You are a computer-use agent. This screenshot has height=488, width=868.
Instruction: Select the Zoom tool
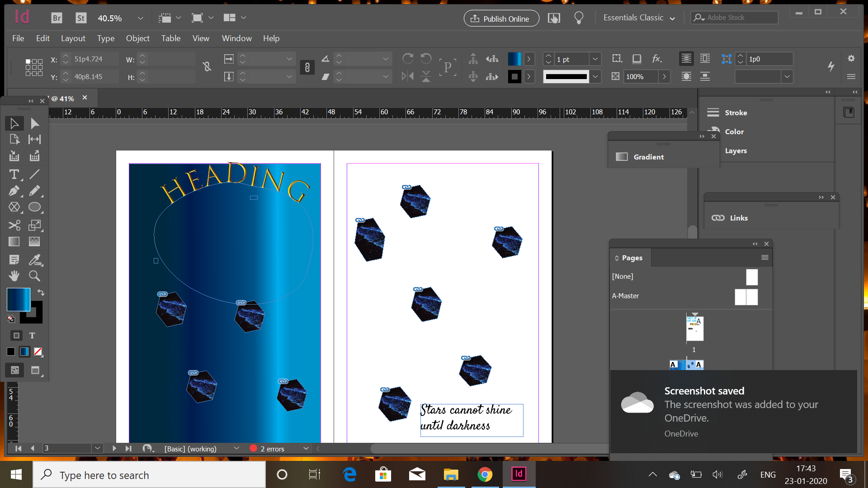34,276
